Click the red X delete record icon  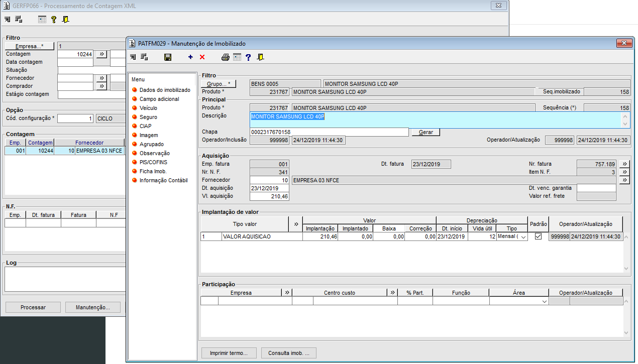click(202, 57)
